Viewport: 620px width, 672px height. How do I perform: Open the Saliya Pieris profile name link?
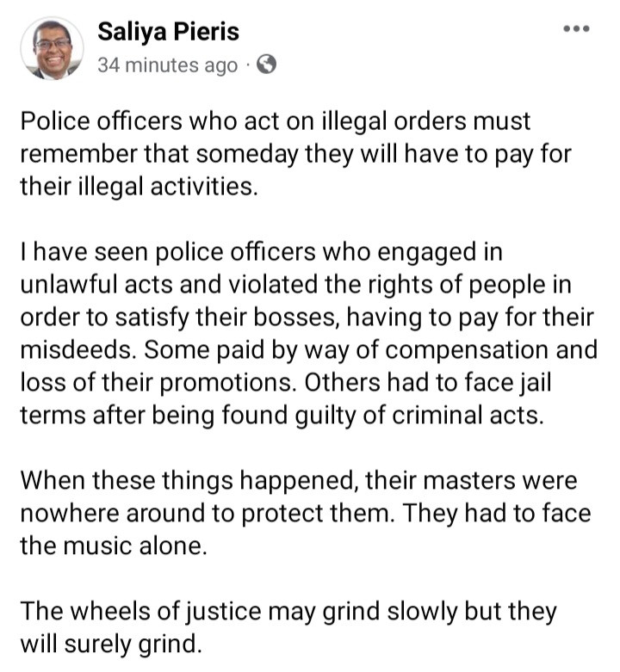pos(168,32)
